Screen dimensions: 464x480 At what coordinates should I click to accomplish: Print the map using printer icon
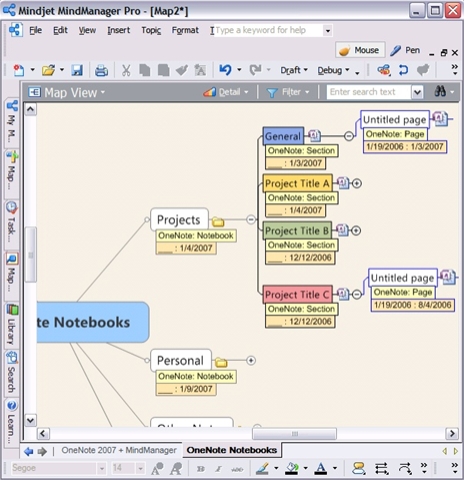coord(101,70)
